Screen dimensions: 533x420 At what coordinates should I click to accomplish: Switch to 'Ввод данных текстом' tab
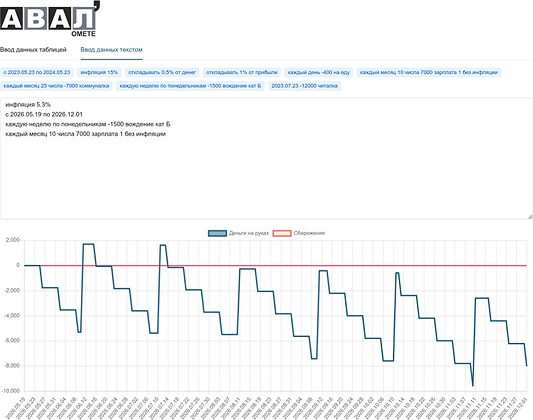click(111, 50)
